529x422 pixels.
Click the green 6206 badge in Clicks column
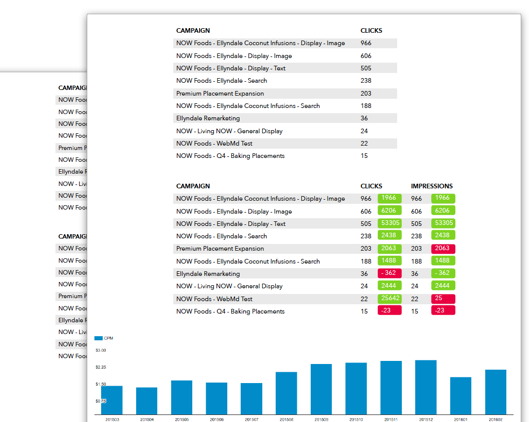pyautogui.click(x=389, y=210)
